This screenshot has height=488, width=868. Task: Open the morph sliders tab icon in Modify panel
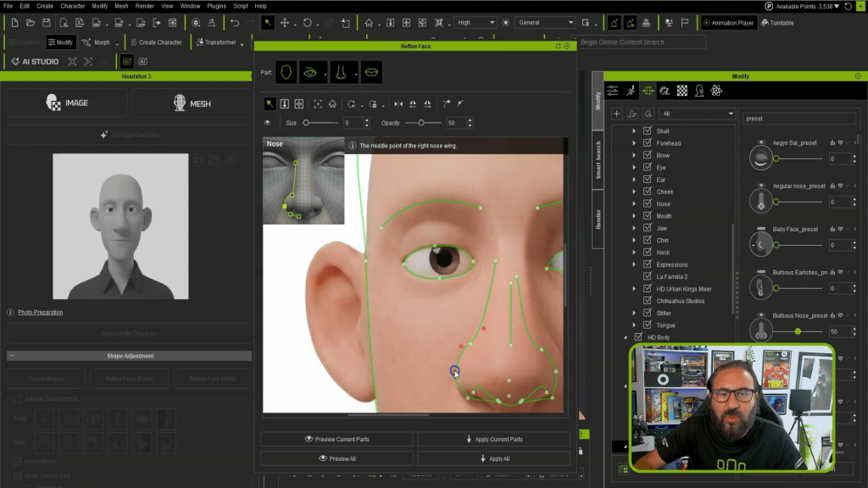point(613,91)
